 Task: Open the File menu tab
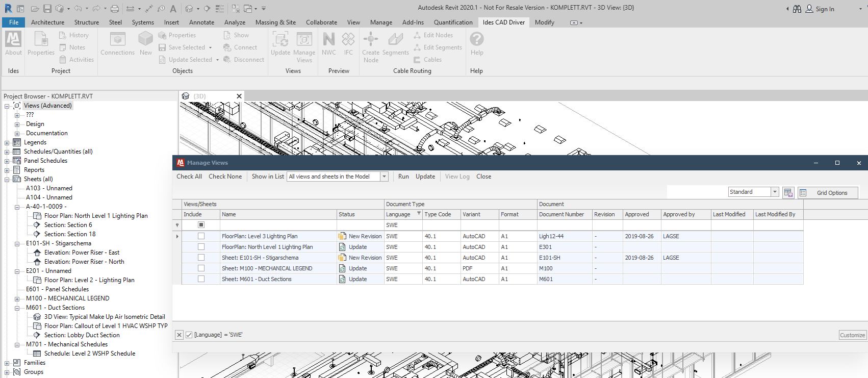(x=14, y=22)
